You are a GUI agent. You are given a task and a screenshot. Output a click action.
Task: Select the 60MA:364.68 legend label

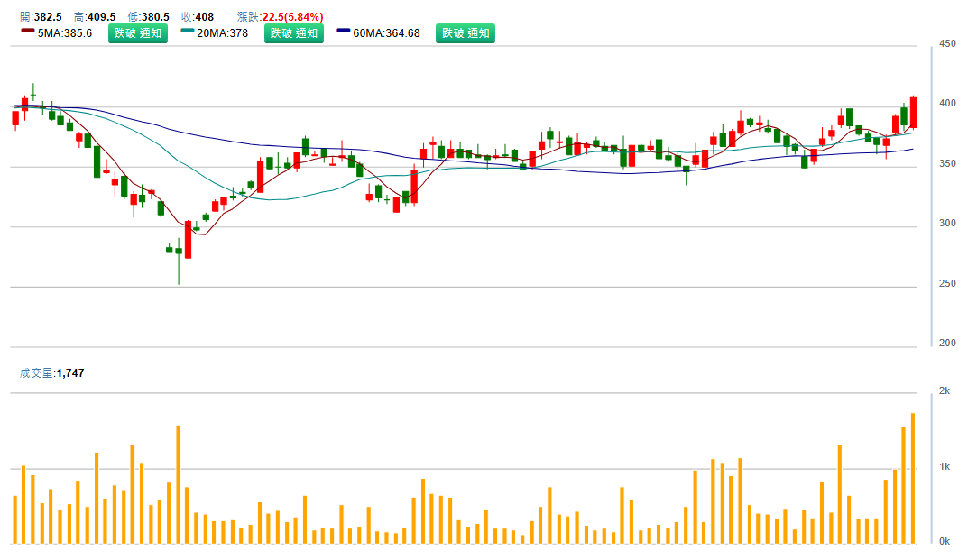point(387,33)
